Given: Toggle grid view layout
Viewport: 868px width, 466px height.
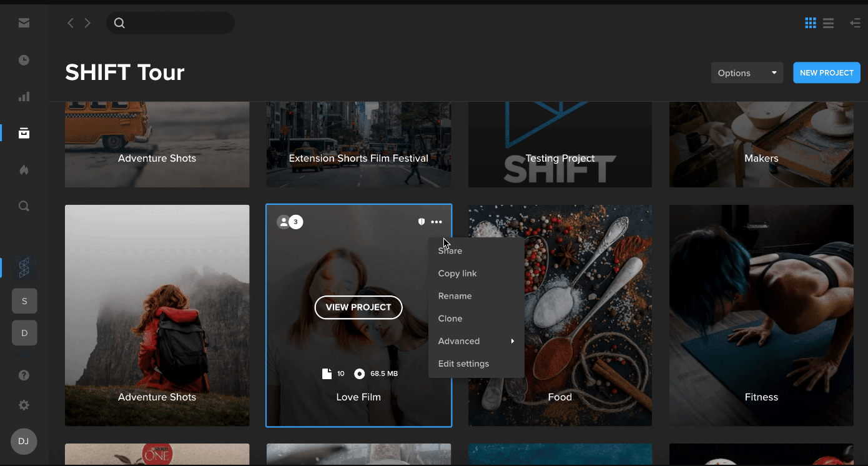Looking at the screenshot, I should pyautogui.click(x=810, y=22).
